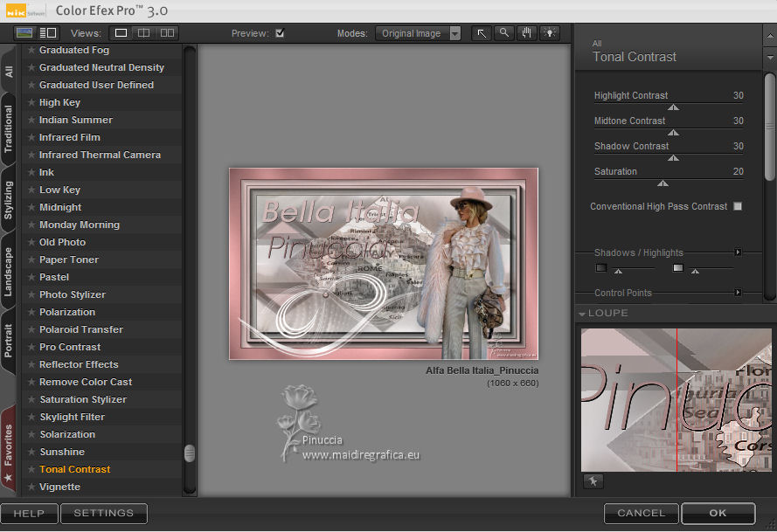
Task: Open the All filters tab
Action: (x=9, y=72)
